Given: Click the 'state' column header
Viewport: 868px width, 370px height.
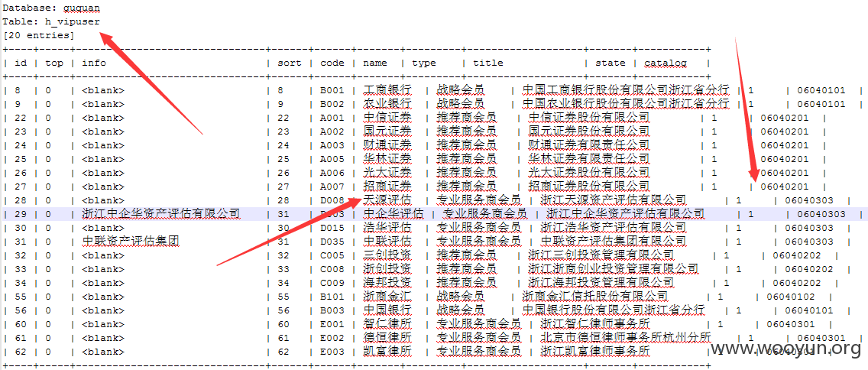Looking at the screenshot, I should 611,63.
